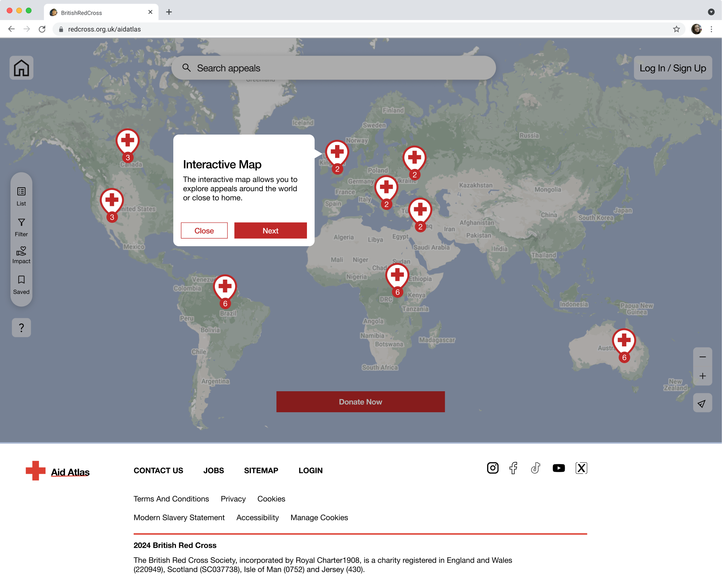Reload the browser page
Screen dimensions: 722x588
pos(42,29)
